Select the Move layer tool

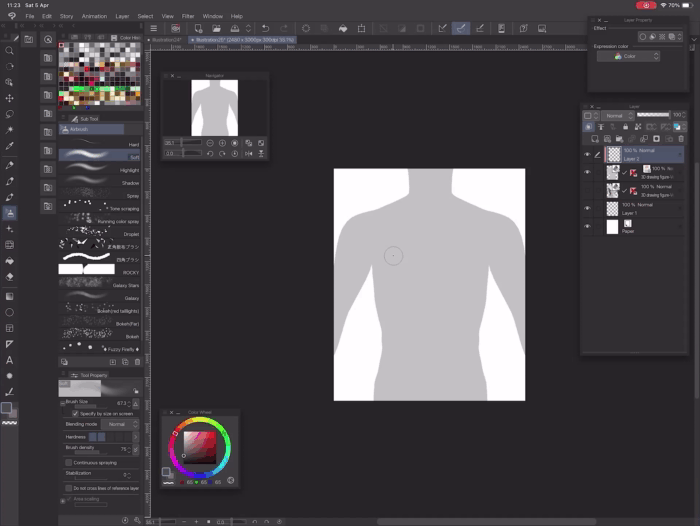(10, 99)
